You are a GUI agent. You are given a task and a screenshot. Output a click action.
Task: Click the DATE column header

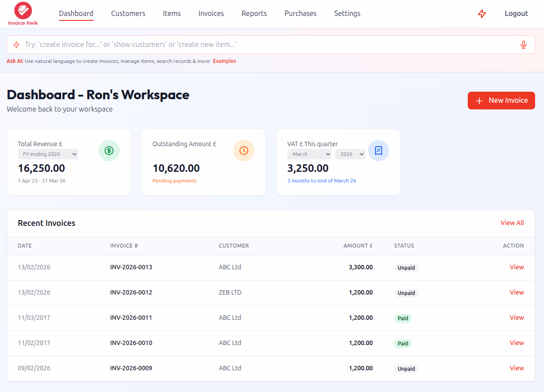pyautogui.click(x=25, y=246)
